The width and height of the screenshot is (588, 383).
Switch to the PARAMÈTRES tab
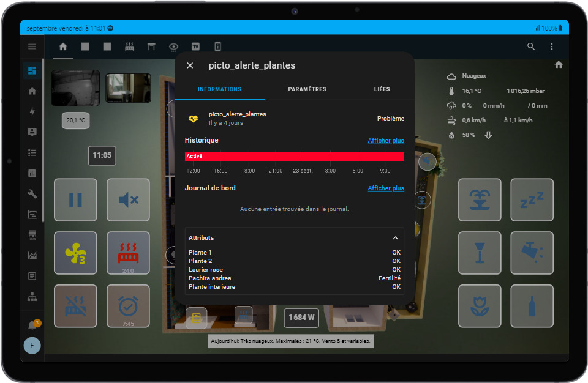pyautogui.click(x=307, y=89)
